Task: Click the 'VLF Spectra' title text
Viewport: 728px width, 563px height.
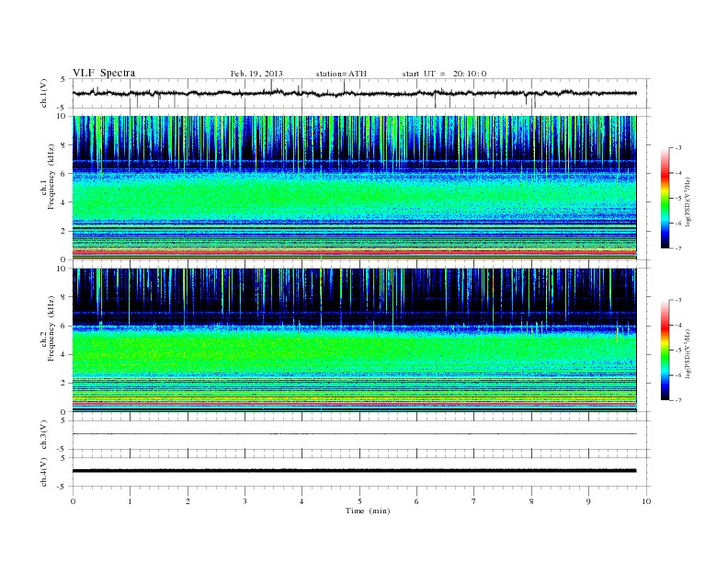Action: click(x=104, y=73)
